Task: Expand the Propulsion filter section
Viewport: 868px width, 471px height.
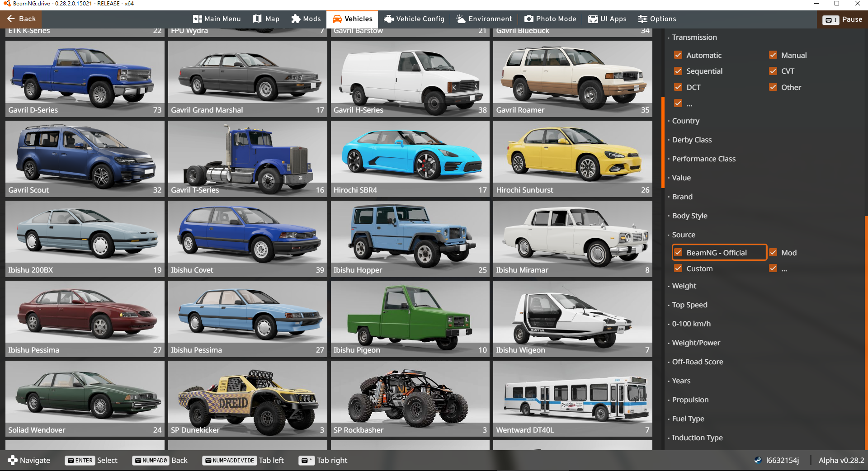Action: click(x=690, y=400)
